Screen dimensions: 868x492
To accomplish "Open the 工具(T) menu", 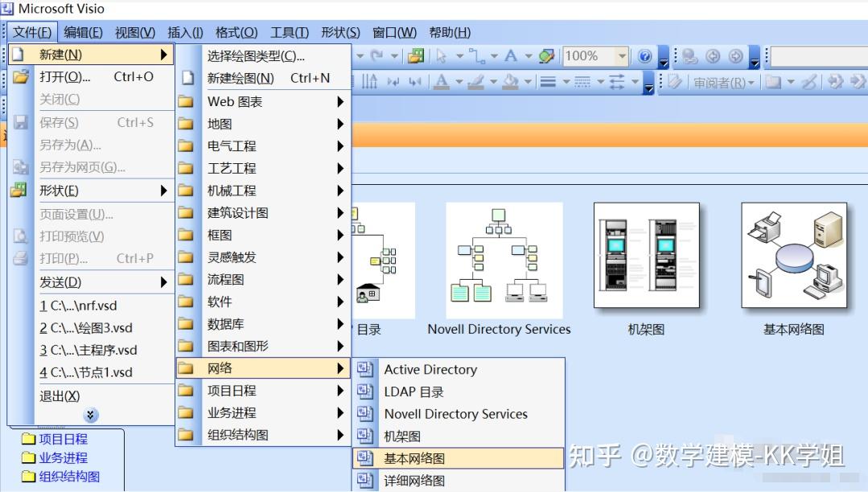I will 287,32.
